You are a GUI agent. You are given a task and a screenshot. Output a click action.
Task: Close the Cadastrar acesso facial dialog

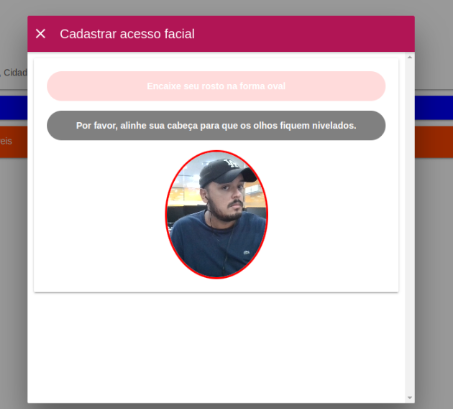click(x=41, y=34)
